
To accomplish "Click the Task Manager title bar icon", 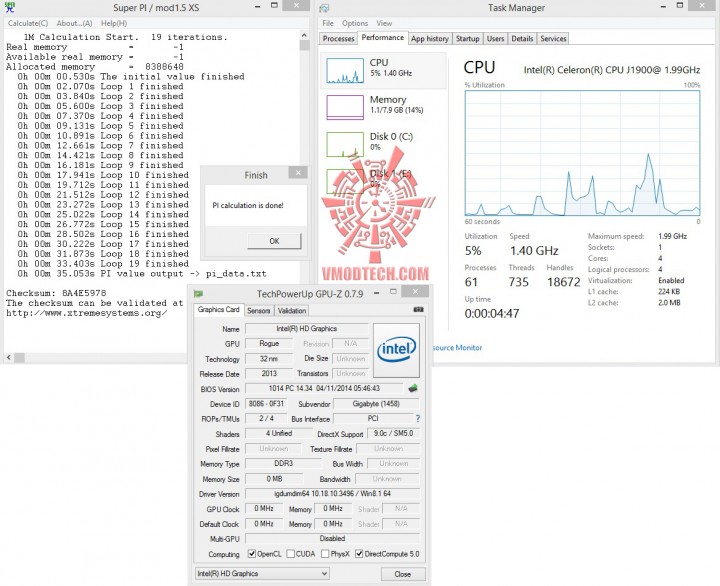I will [324, 8].
